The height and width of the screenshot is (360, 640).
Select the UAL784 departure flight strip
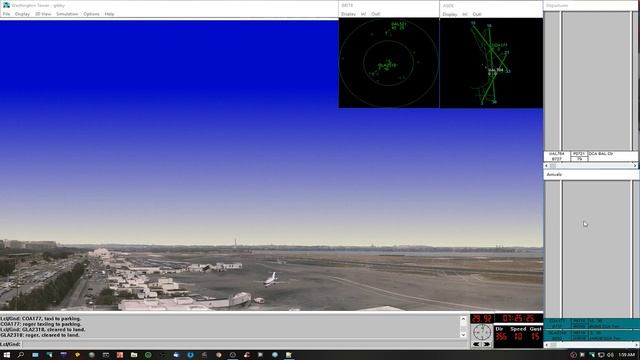591,156
